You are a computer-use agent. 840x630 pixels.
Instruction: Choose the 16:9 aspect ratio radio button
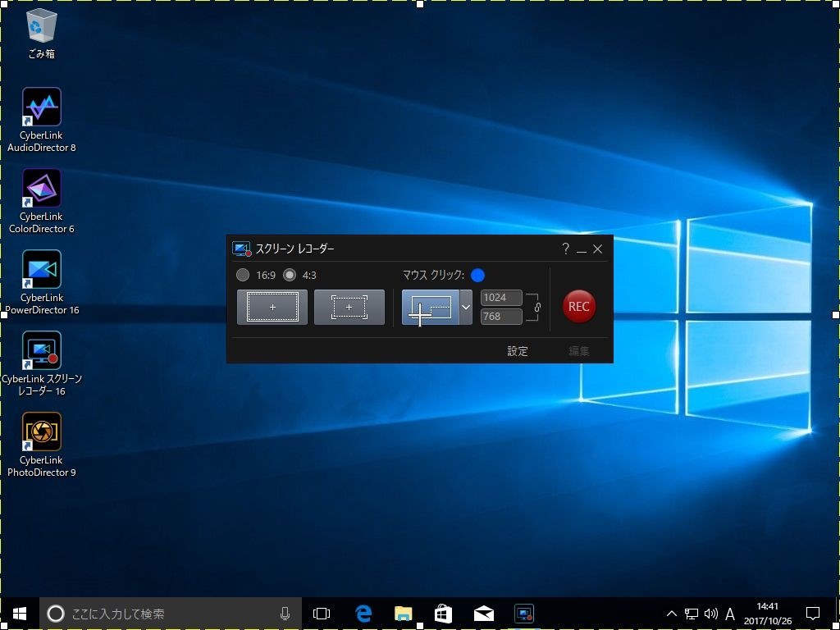point(243,276)
